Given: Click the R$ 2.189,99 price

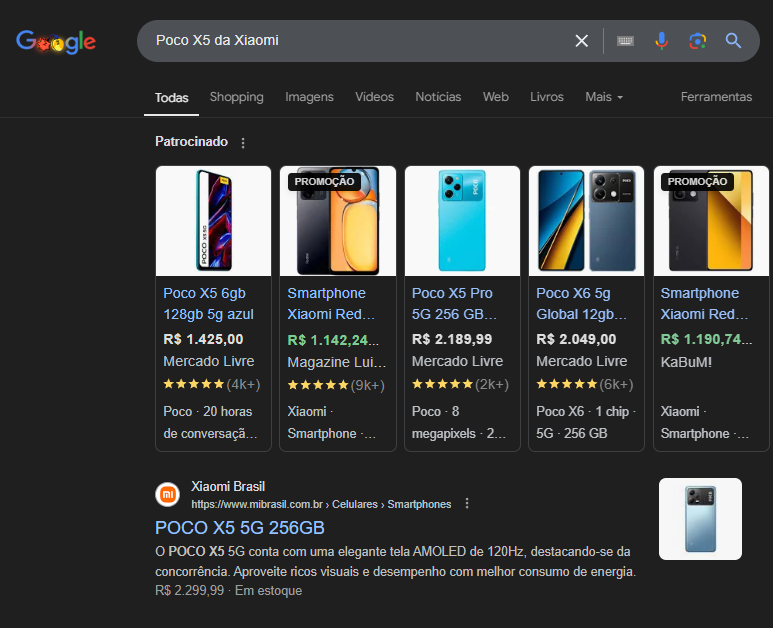Looking at the screenshot, I should click(452, 339).
